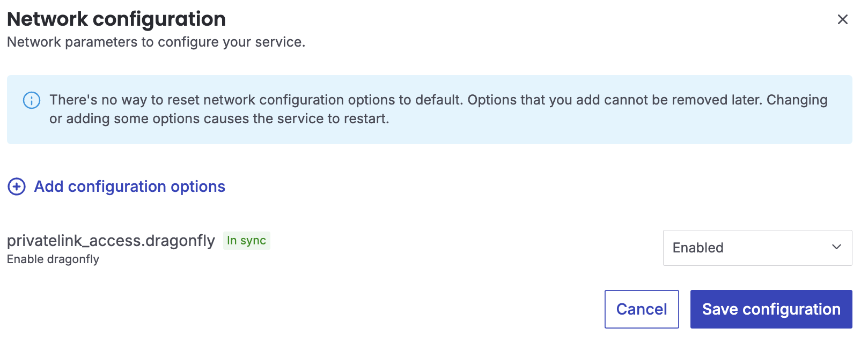Image resolution: width=868 pixels, height=343 pixels.
Task: Click the In sync status badge
Action: click(x=246, y=241)
